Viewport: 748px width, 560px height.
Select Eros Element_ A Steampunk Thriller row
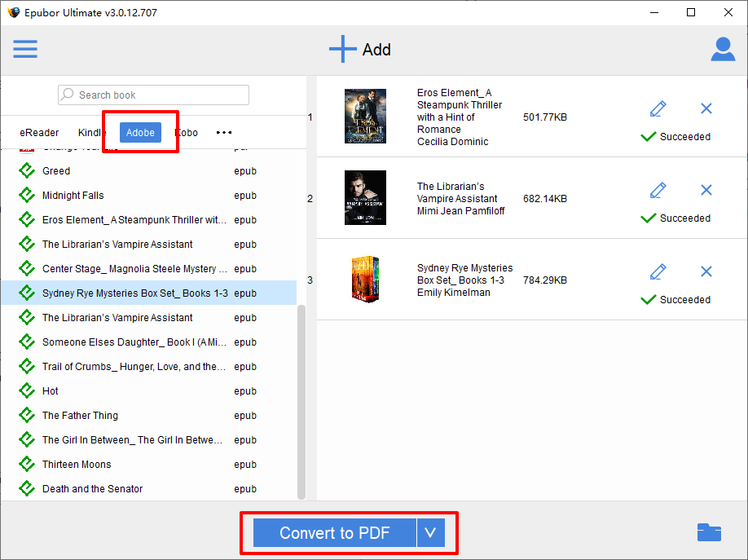149,219
